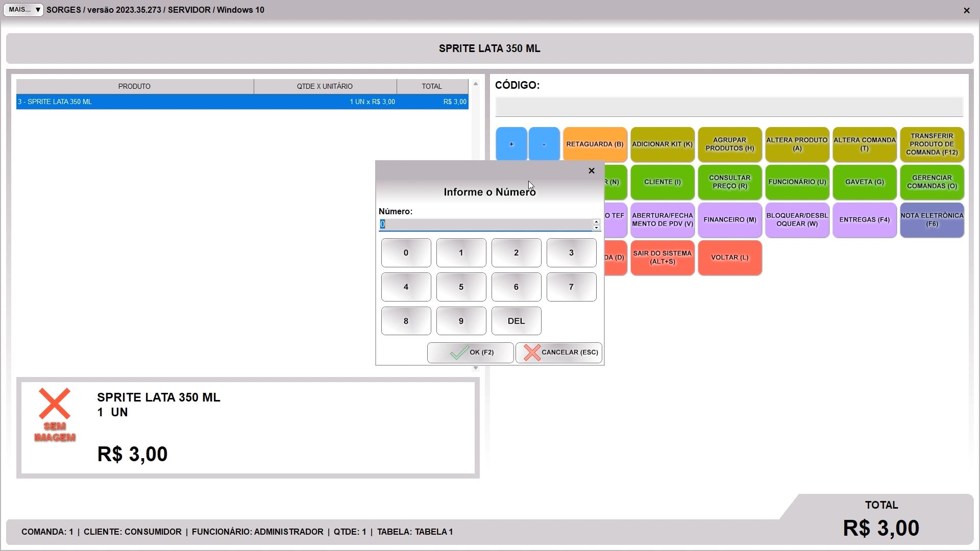The height and width of the screenshot is (551, 980).
Task: Click the TOTAL column header
Action: (432, 86)
